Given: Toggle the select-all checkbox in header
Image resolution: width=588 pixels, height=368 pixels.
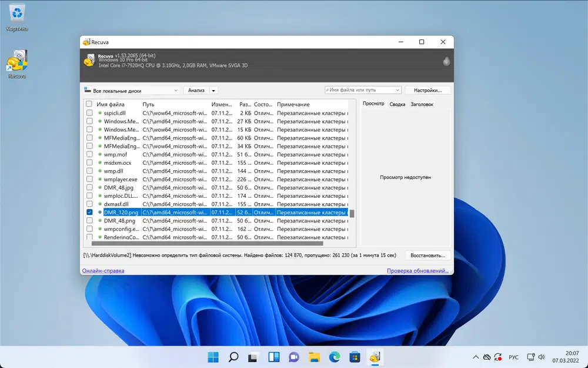Looking at the screenshot, I should pyautogui.click(x=89, y=104).
